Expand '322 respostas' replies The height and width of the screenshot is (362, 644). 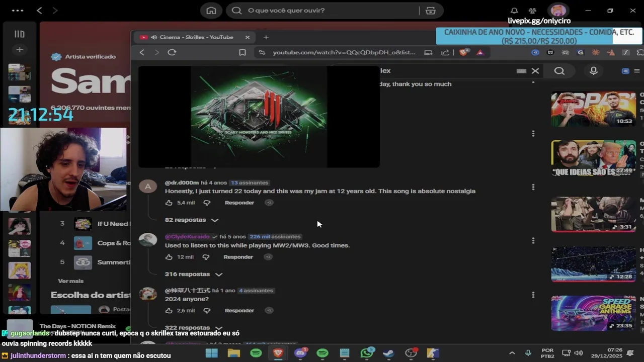[194, 328]
